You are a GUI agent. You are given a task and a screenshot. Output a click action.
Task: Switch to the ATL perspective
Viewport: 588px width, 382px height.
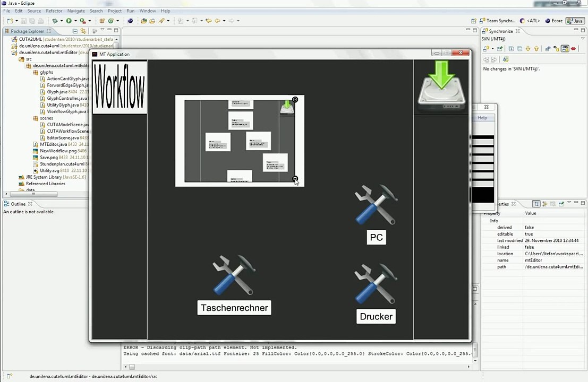(530, 21)
